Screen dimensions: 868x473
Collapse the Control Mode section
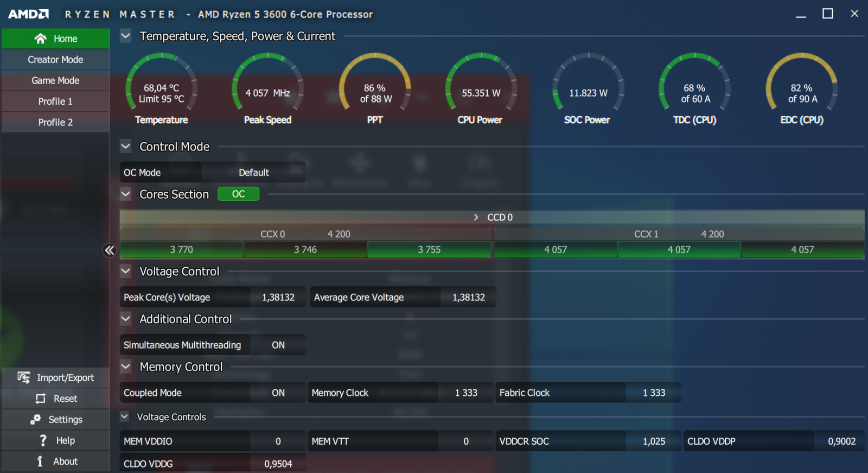[x=126, y=146]
